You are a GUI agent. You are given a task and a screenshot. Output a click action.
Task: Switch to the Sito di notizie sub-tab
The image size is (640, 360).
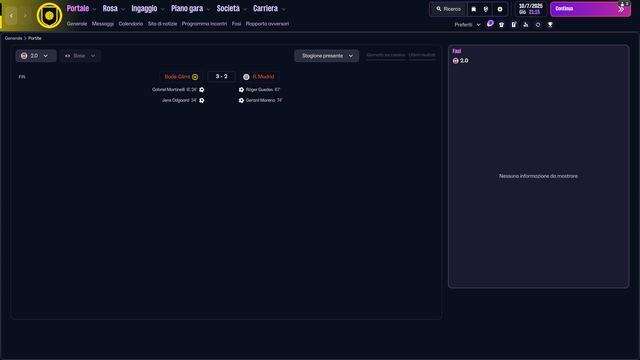pyautogui.click(x=162, y=24)
